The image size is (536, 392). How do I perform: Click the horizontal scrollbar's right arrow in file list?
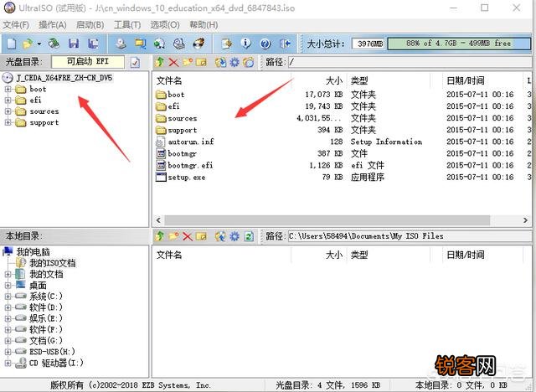525,220
